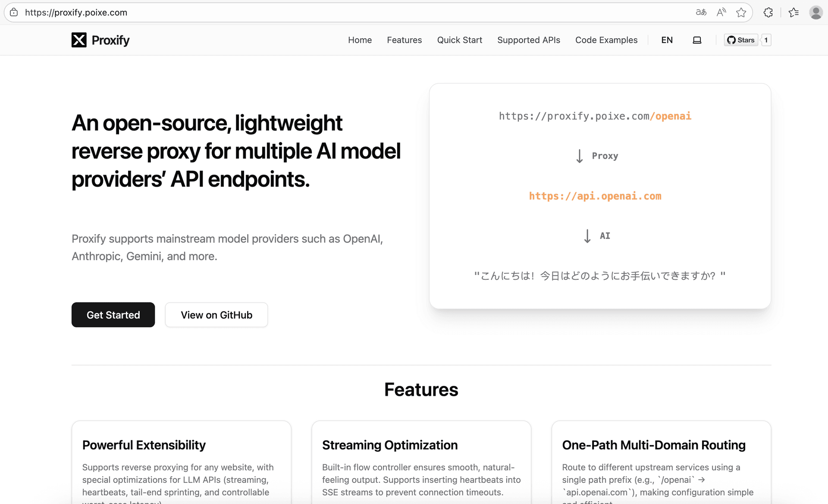
Task: Click the Japanese greeting response text
Action: click(600, 275)
